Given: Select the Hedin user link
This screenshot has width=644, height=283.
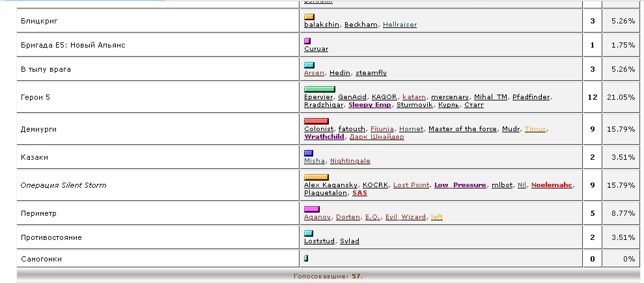Looking at the screenshot, I should [340, 73].
